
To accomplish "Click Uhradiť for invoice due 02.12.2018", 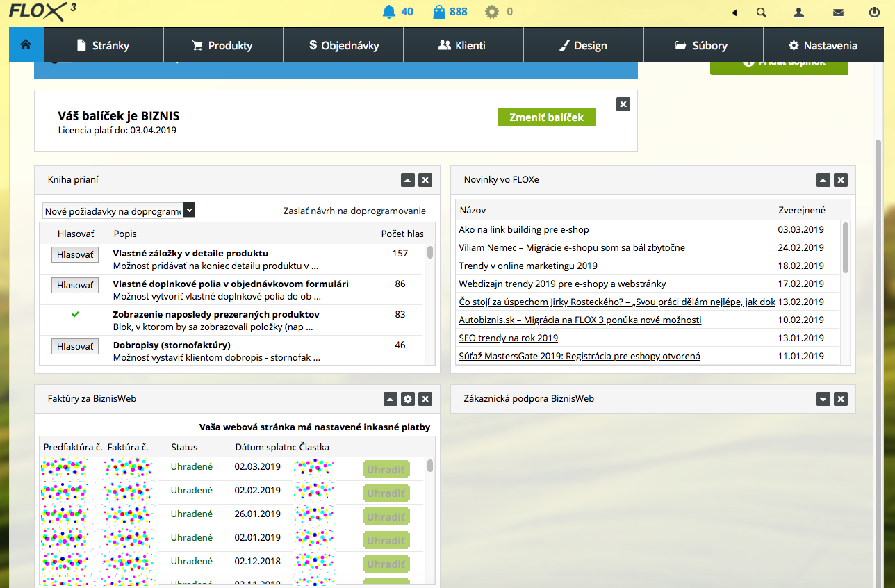I will pos(386,564).
